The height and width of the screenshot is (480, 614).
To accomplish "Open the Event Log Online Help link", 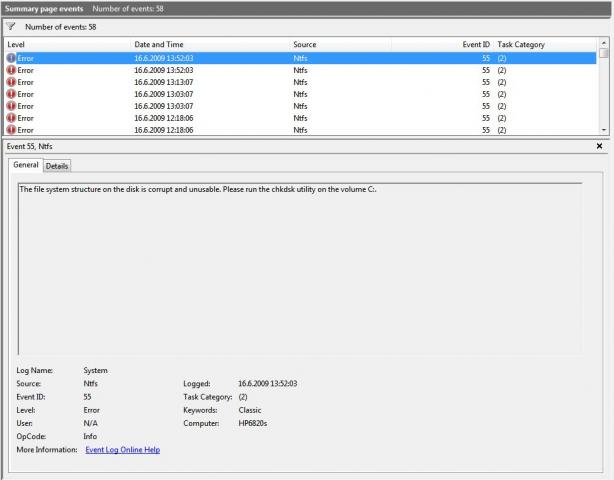I will pos(122,450).
